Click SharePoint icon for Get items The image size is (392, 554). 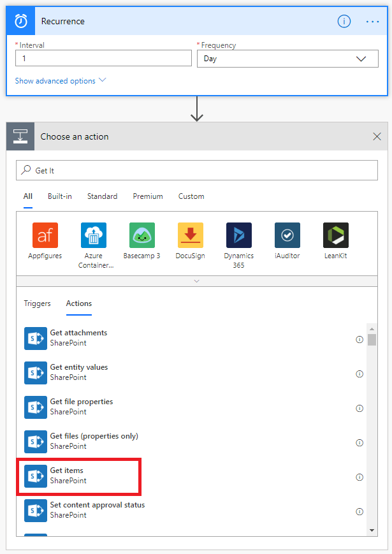(x=36, y=476)
